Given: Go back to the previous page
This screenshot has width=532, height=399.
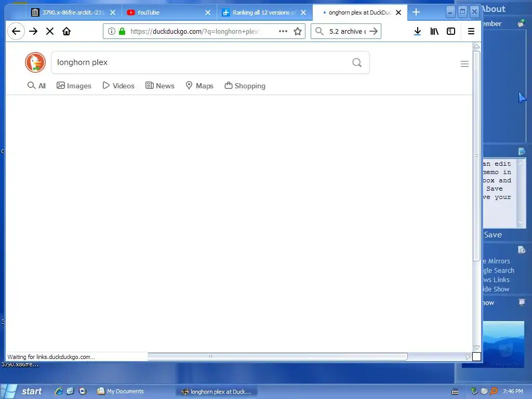Looking at the screenshot, I should [16, 31].
